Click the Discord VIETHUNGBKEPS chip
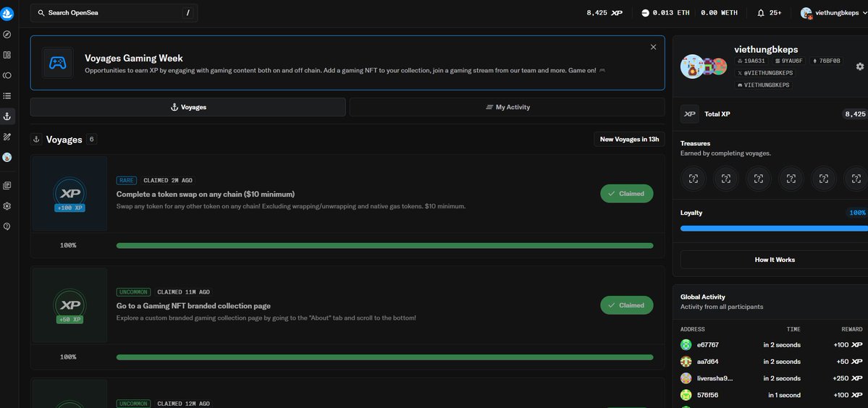This screenshot has width=868, height=408. [x=763, y=85]
